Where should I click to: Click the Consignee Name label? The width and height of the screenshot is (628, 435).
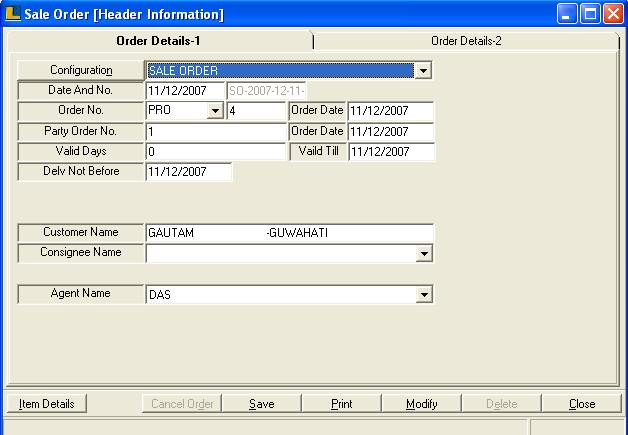click(81, 252)
